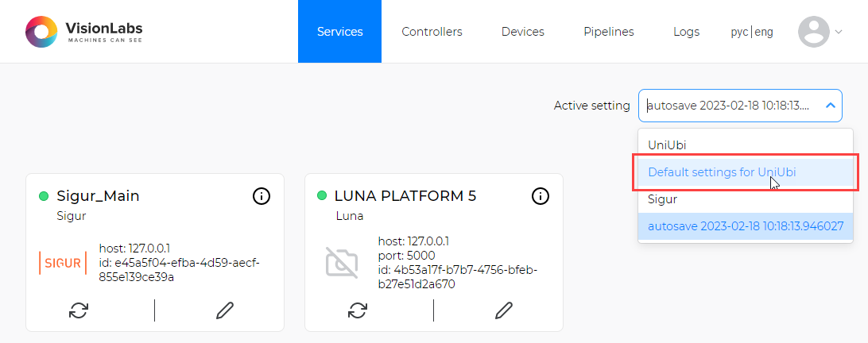868x343 pixels.
Task: Edit the Sigur_Main service
Action: 225,310
